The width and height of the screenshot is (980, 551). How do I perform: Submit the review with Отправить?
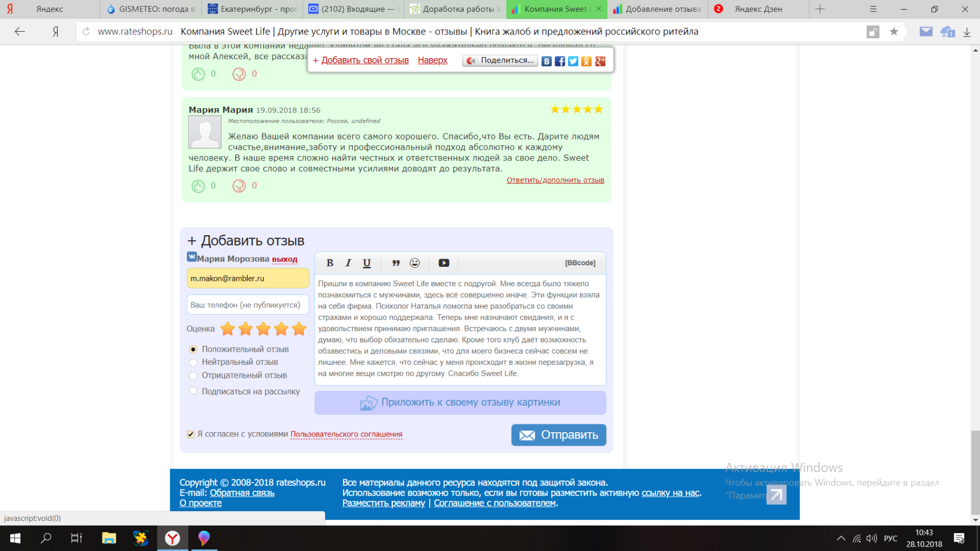click(x=558, y=435)
